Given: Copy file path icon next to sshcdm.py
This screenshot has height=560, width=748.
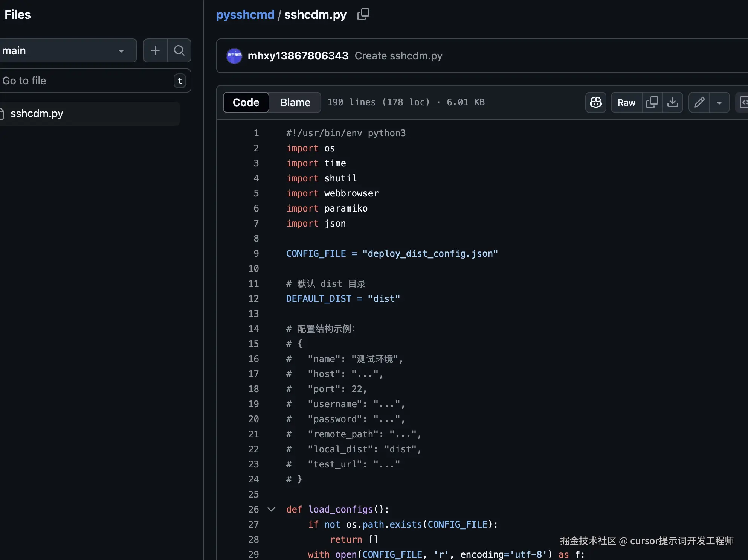Looking at the screenshot, I should pos(363,15).
